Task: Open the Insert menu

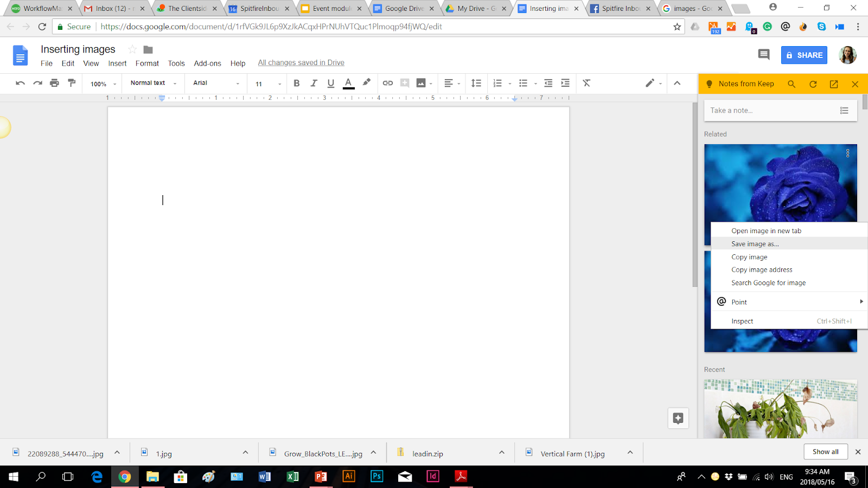Action: pos(117,63)
